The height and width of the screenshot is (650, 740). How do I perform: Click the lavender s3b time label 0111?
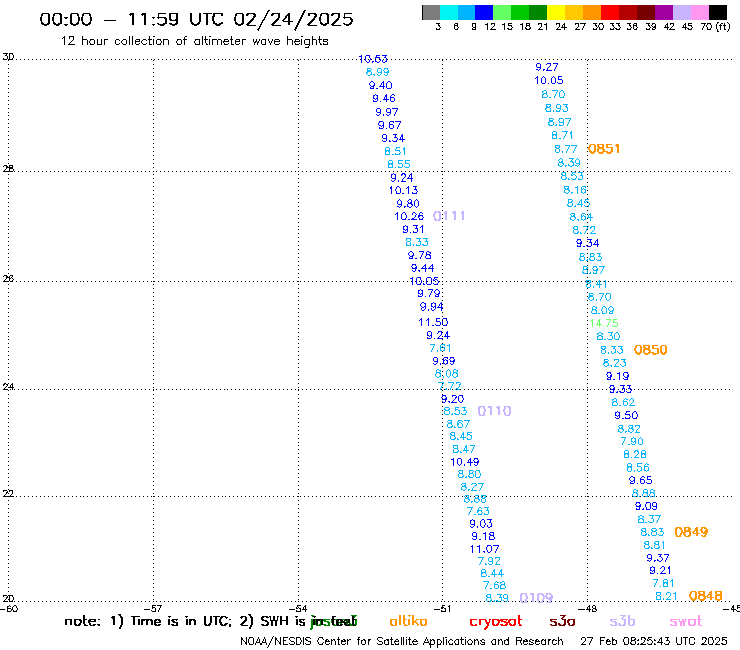[x=449, y=216]
